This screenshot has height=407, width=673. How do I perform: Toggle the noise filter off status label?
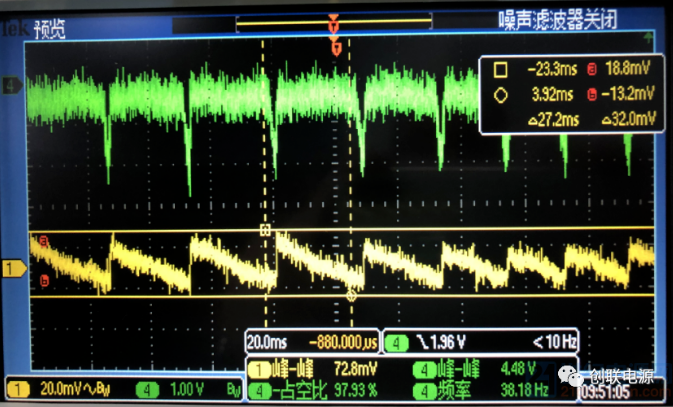coord(573,18)
